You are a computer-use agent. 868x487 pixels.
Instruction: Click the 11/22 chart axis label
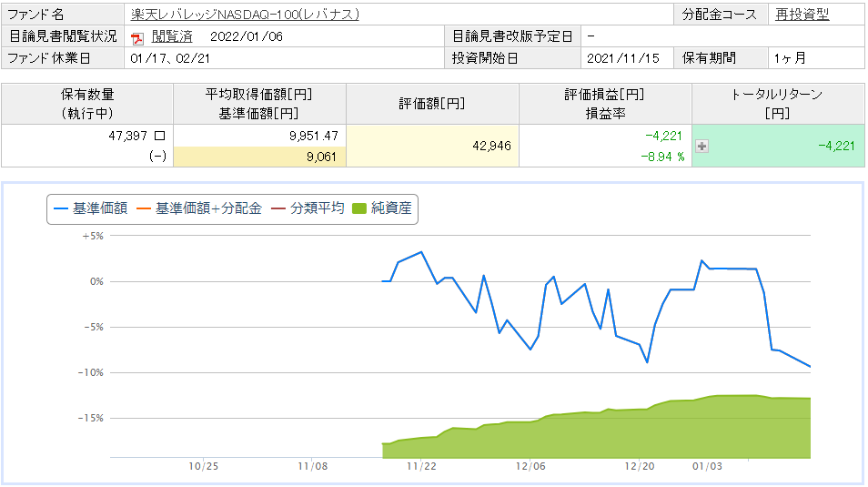421,466
